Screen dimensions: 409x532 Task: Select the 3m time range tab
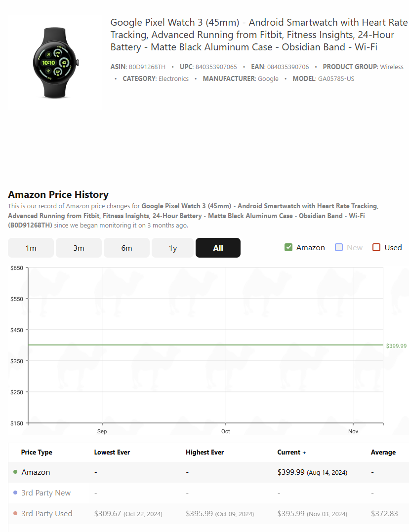pos(79,248)
